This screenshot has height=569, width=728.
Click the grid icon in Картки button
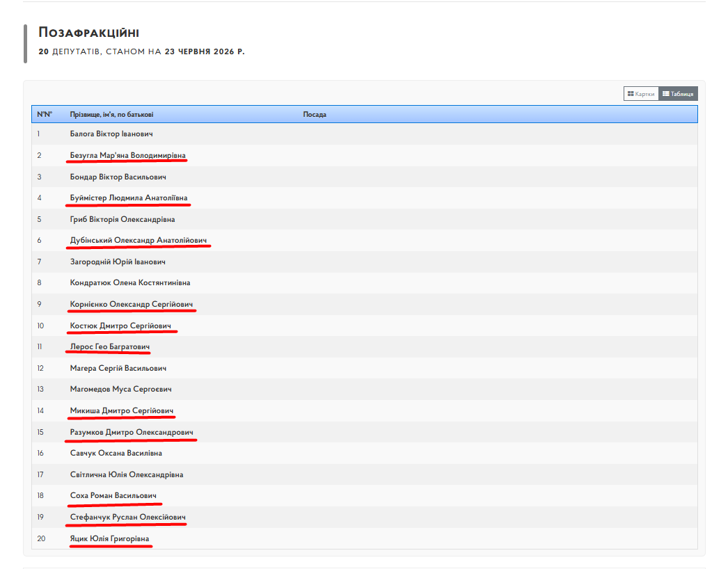pyautogui.click(x=631, y=94)
